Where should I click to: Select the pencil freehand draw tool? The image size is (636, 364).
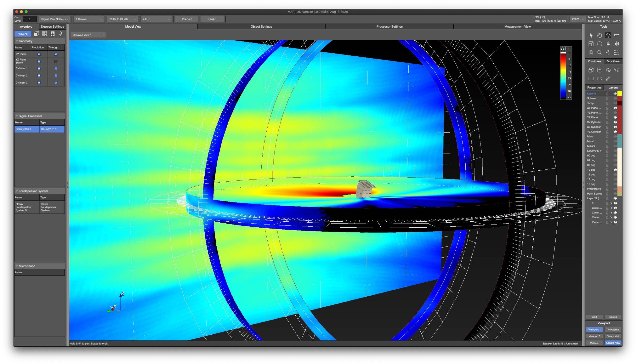608,79
